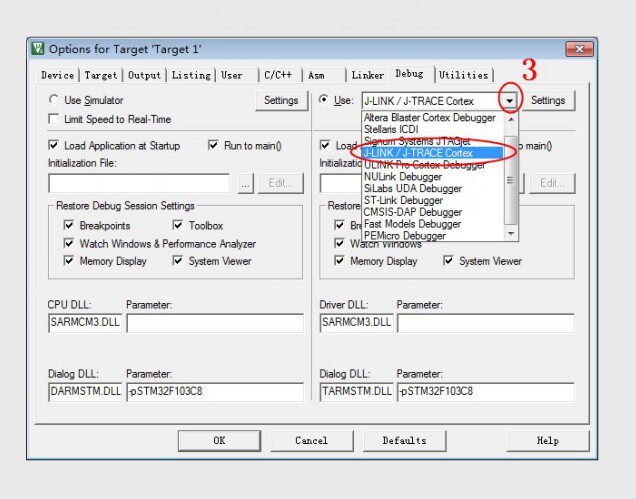Open debugger Settings button
636x499 pixels.
point(548,100)
